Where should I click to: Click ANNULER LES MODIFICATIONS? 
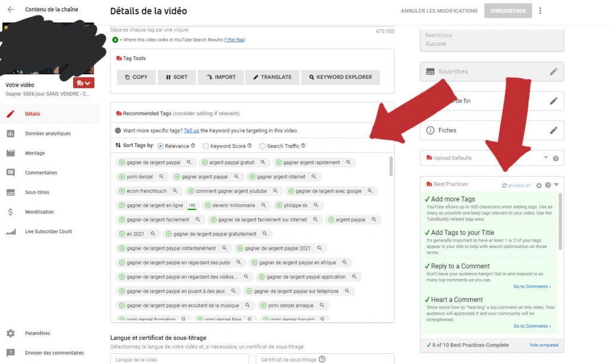[439, 11]
